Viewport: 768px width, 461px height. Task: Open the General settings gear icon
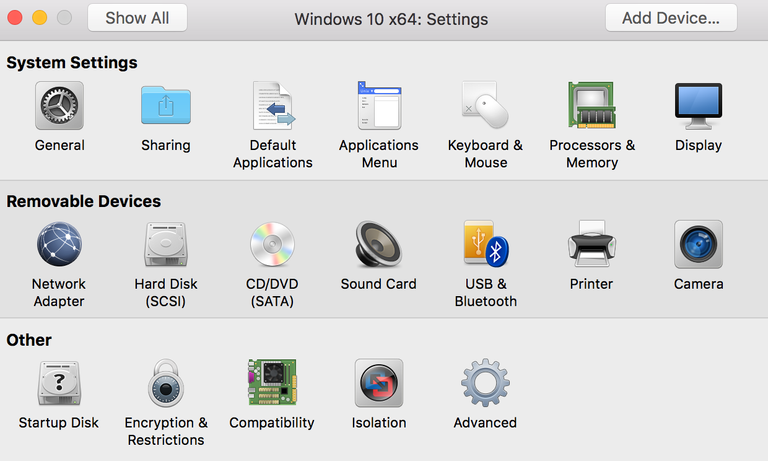59,105
